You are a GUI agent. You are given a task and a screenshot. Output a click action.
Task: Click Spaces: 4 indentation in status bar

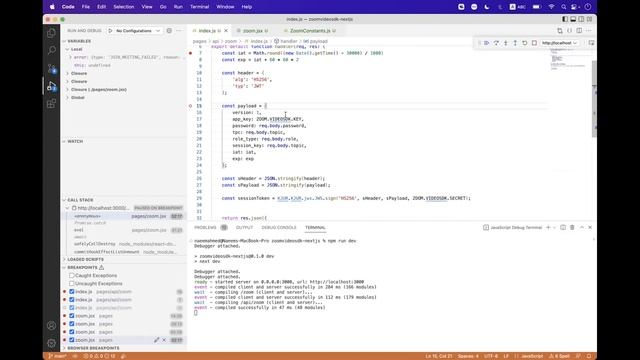point(468,356)
